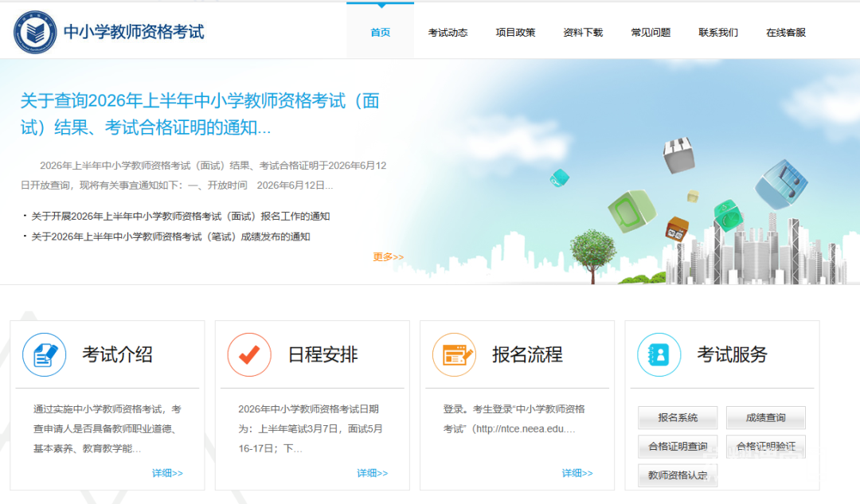Click the 考试服务 card title
This screenshot has height=504, width=860.
[x=733, y=355]
